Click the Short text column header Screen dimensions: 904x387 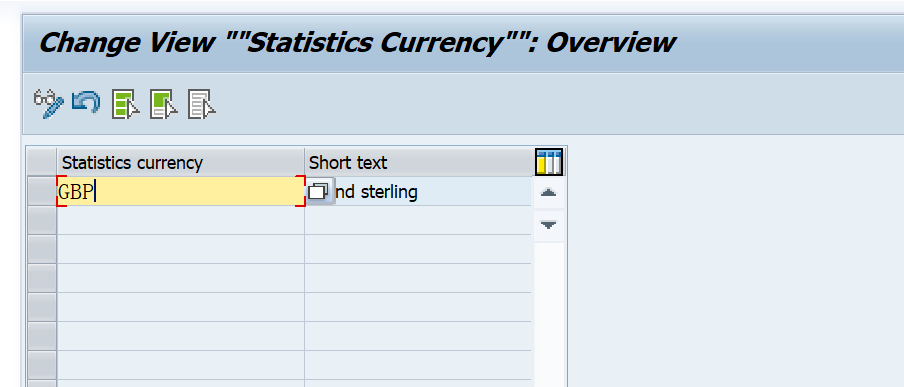[418, 162]
